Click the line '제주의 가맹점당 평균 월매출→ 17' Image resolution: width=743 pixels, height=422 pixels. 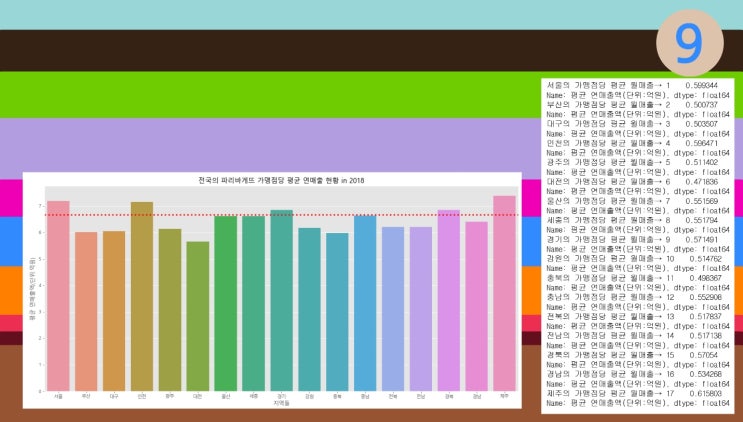(610, 394)
